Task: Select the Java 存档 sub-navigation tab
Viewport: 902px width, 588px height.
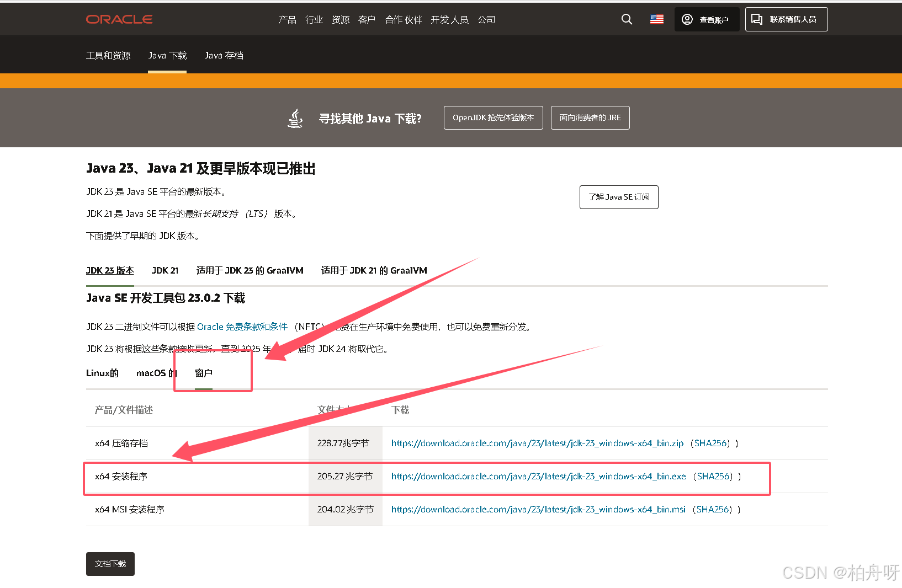Action: coord(224,55)
